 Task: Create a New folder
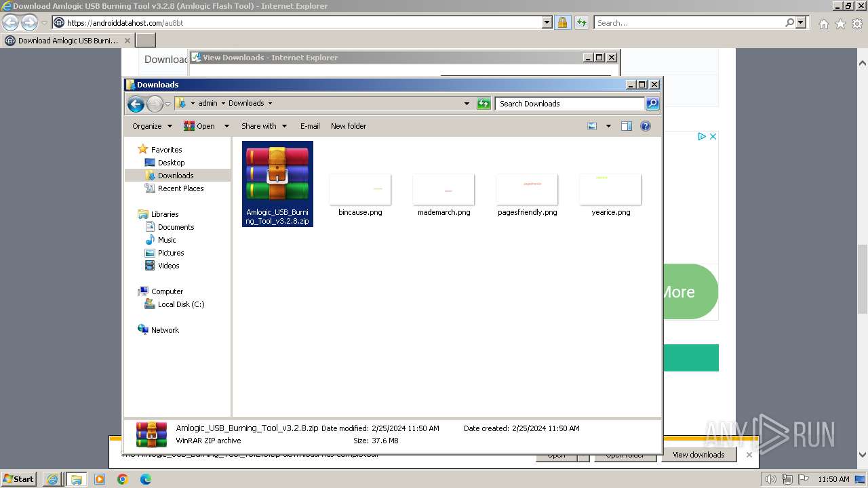click(349, 126)
